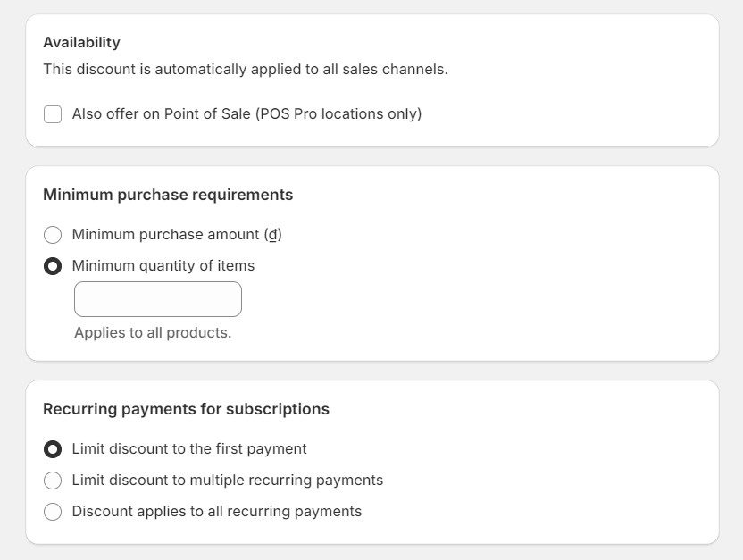This screenshot has height=560, width=743.
Task: Choose the all recurring payments radio button
Action: tap(53, 512)
